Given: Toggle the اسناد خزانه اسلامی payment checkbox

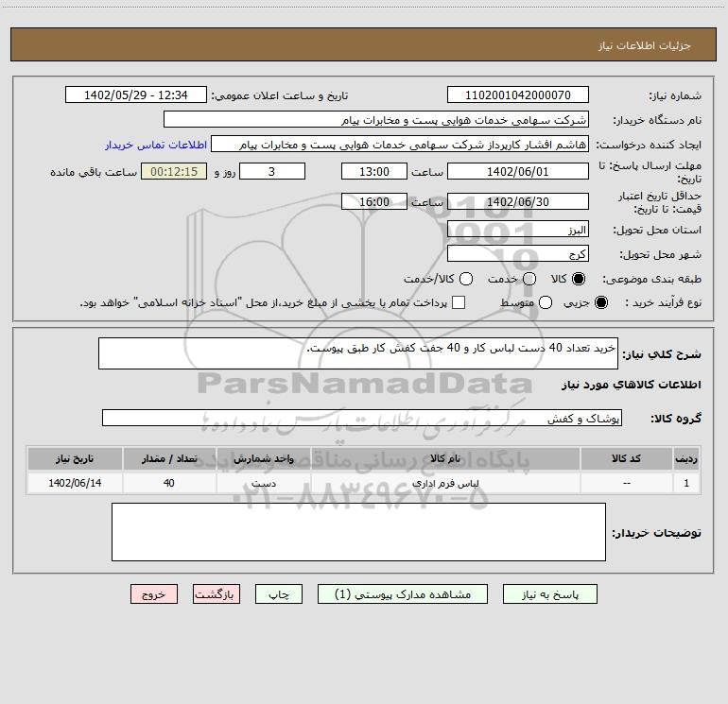Looking at the screenshot, I should pyautogui.click(x=459, y=302).
